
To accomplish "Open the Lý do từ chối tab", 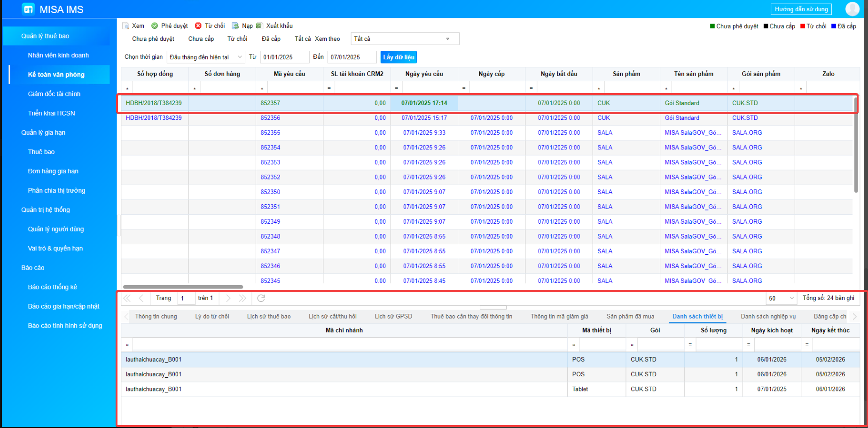I will coord(212,317).
